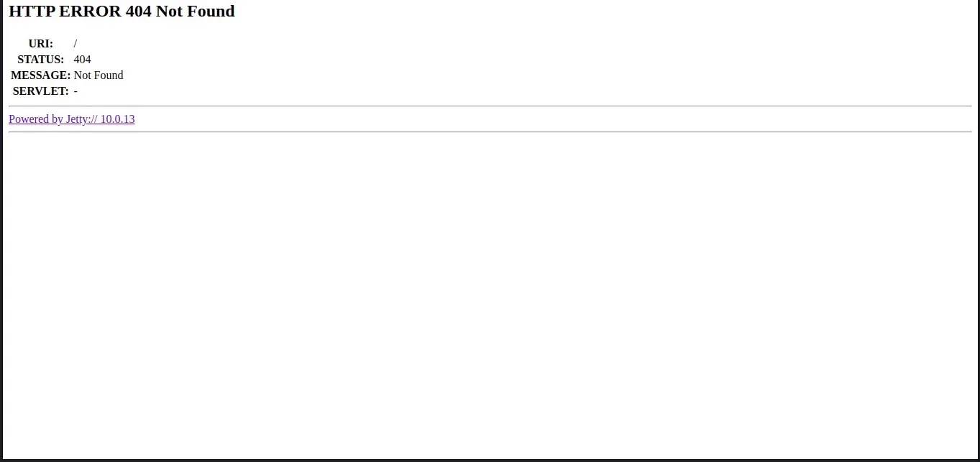
Task: Click the horizontal rule above the Jetty link
Action: click(490, 106)
